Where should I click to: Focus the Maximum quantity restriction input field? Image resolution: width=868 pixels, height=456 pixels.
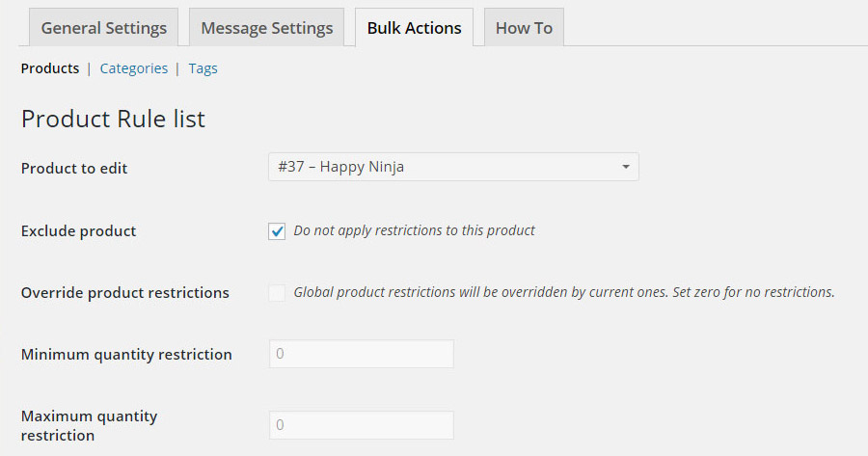coord(361,425)
